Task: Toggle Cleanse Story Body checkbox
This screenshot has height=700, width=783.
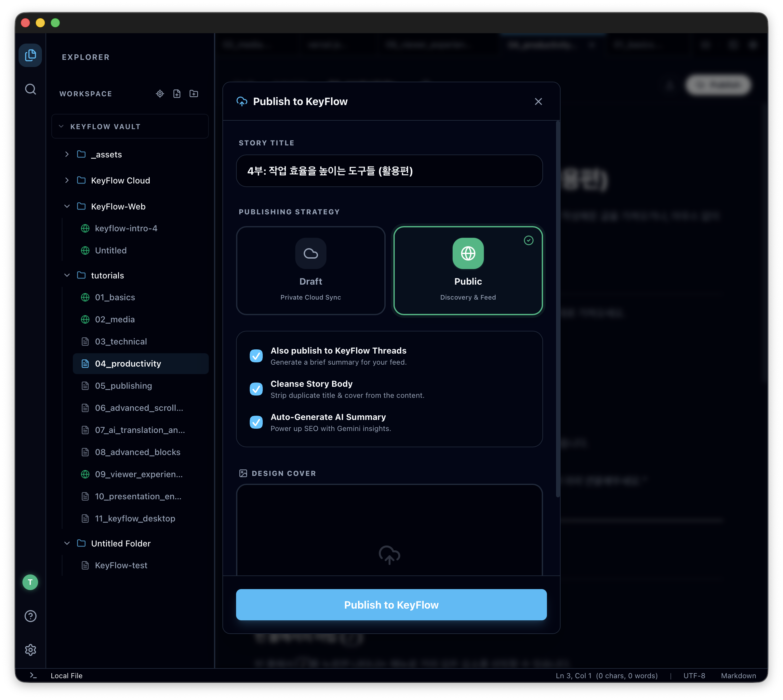Action: click(256, 389)
